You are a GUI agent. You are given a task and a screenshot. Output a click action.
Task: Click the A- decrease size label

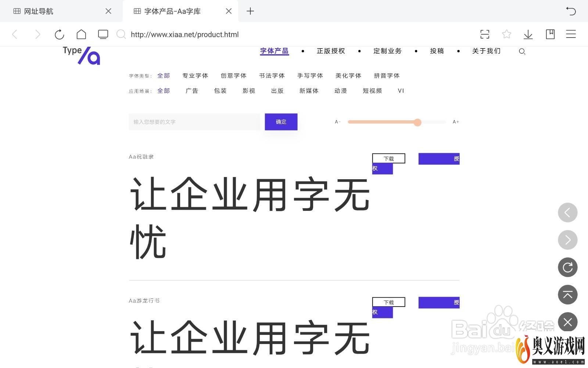pyautogui.click(x=338, y=122)
